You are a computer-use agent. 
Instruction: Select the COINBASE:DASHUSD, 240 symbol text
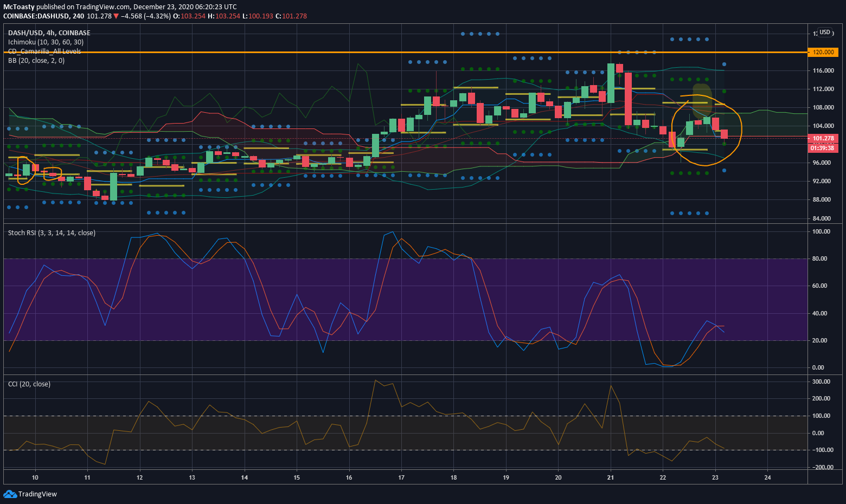tap(43, 16)
